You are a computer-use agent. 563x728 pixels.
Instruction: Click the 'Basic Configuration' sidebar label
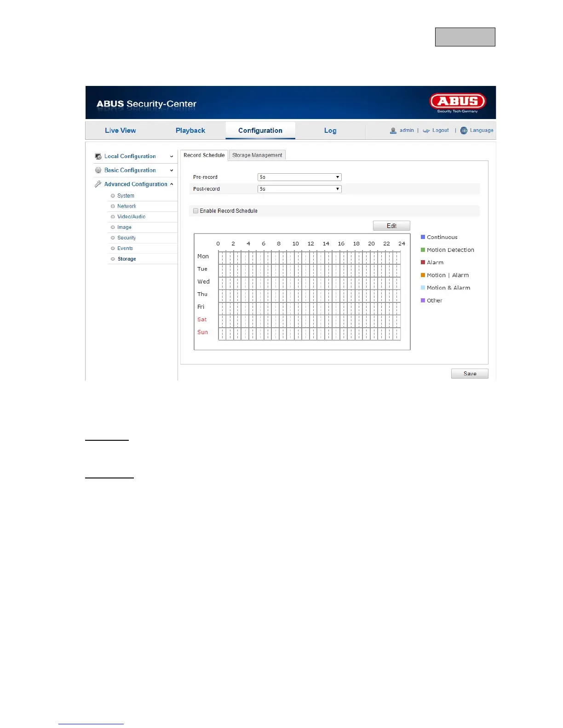pos(130,170)
